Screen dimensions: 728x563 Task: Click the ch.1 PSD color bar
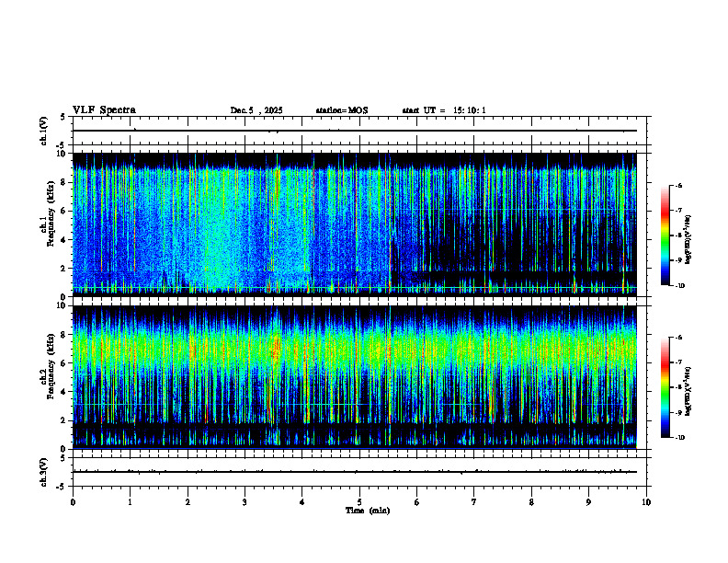pos(665,236)
